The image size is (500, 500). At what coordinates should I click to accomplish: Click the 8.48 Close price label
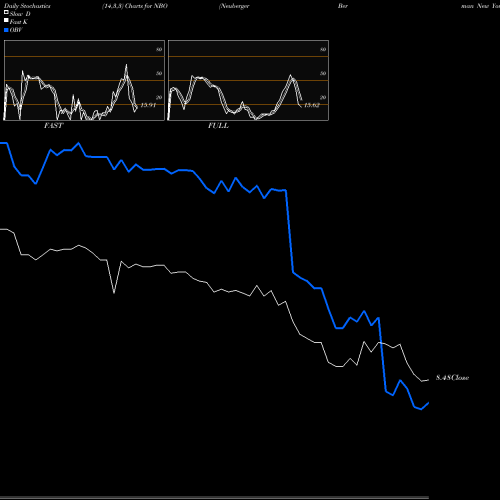pyautogui.click(x=452, y=378)
